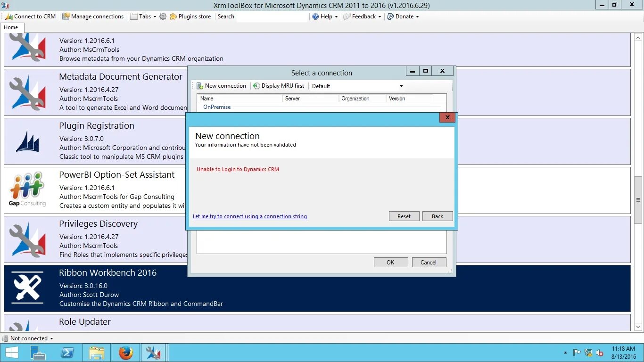The height and width of the screenshot is (362, 644).
Task: Click inside the Search field
Action: point(273,16)
